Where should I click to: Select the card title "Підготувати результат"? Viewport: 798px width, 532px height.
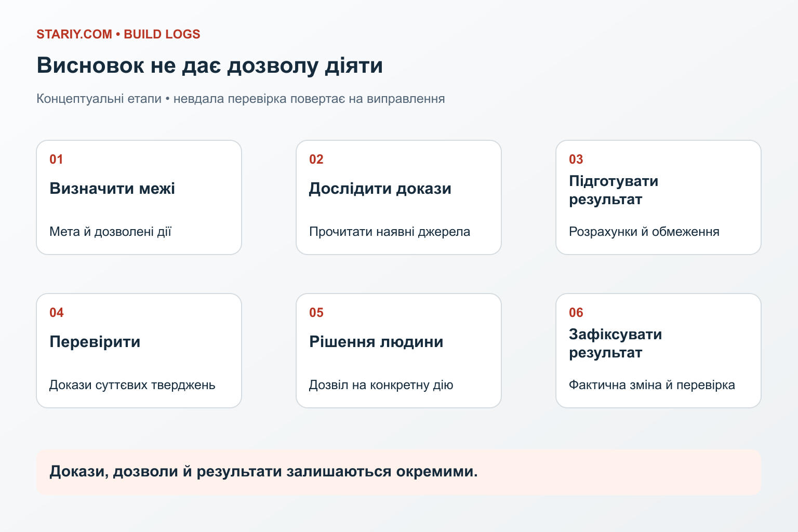614,190
